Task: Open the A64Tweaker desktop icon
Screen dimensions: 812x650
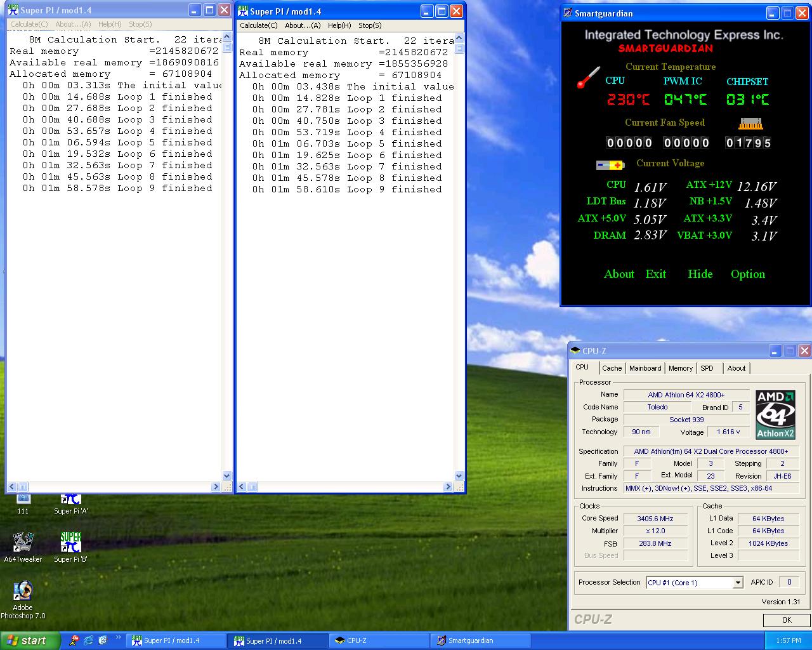Action: 23,543
